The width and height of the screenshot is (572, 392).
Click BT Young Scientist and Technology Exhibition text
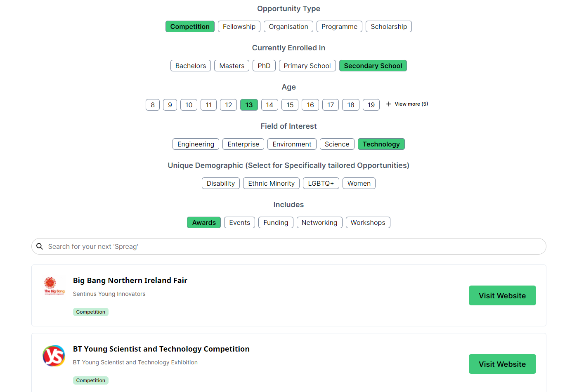tap(135, 362)
